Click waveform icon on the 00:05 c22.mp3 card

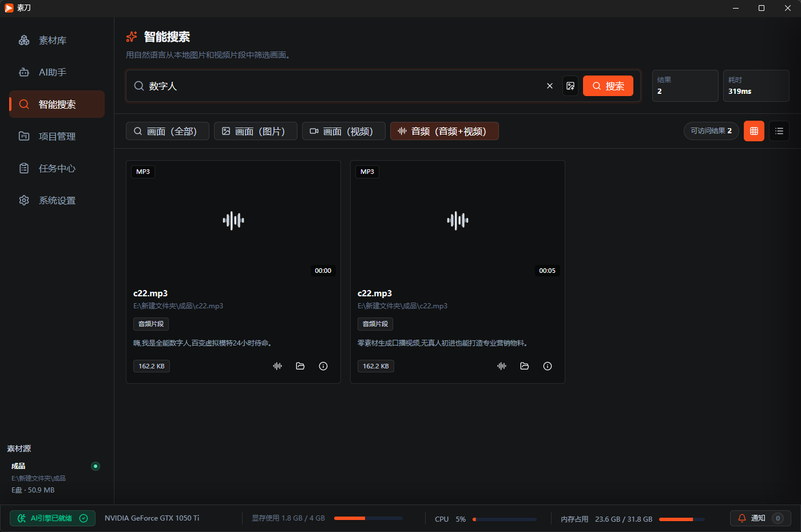coord(502,366)
